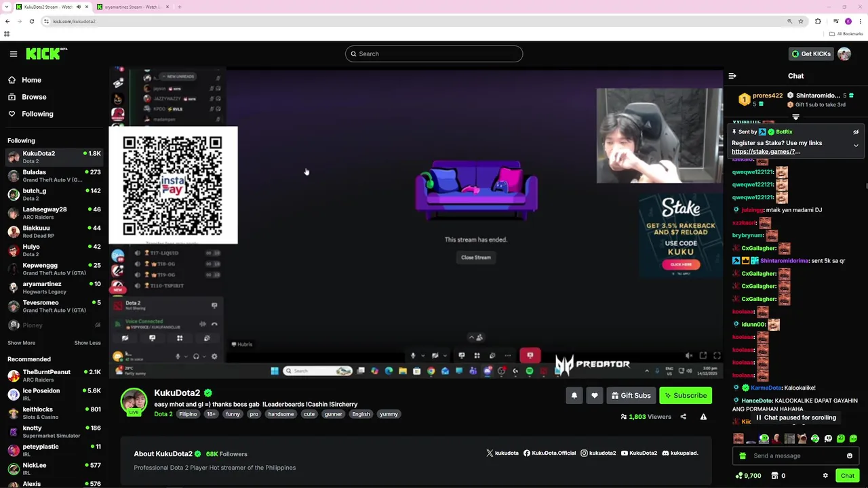
Task: Mute the KukuDota2 browser tab audio
Action: tap(79, 7)
